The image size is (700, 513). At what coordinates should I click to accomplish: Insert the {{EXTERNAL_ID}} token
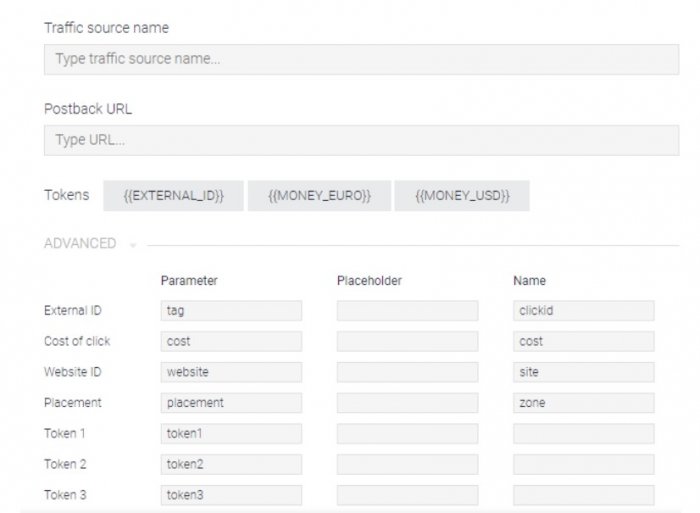coord(173,196)
